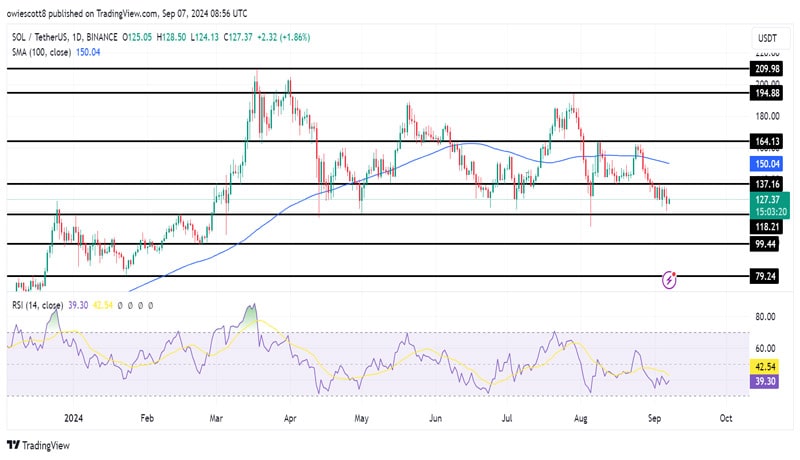The width and height of the screenshot is (800, 460).
Task: Click the Apr label on time axis
Action: (x=290, y=418)
